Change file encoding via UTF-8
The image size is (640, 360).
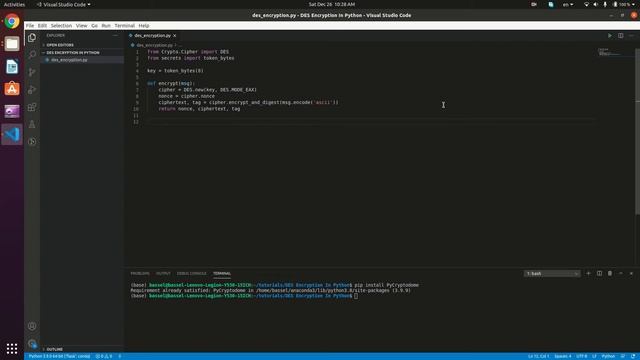click(x=582, y=356)
